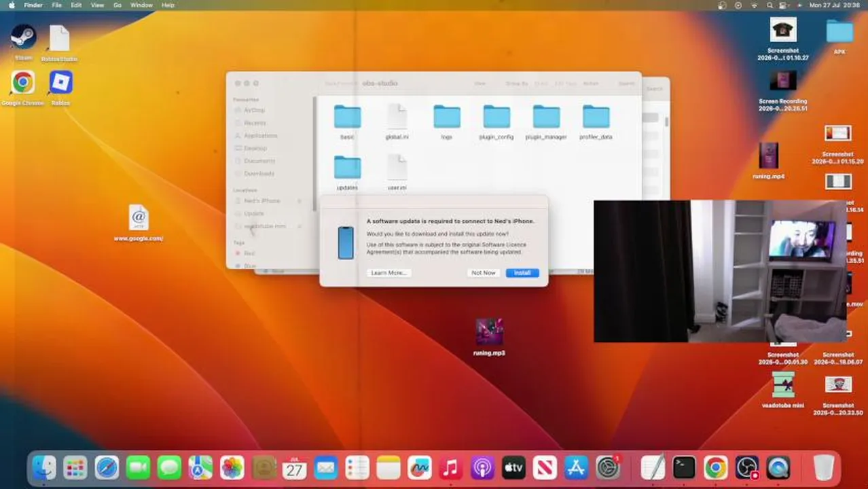Open Messages from the Dock
This screenshot has width=868, height=489.
pyautogui.click(x=169, y=468)
